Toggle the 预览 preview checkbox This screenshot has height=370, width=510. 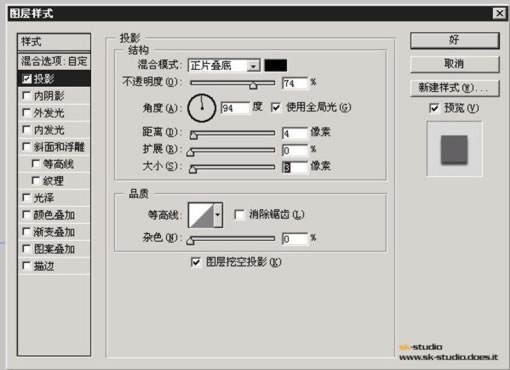click(x=434, y=108)
